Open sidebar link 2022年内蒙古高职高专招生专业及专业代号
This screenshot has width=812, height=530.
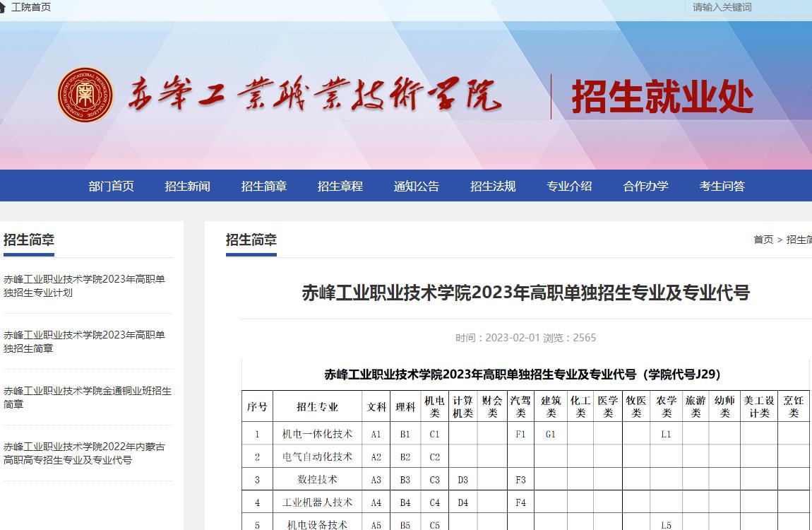point(85,454)
